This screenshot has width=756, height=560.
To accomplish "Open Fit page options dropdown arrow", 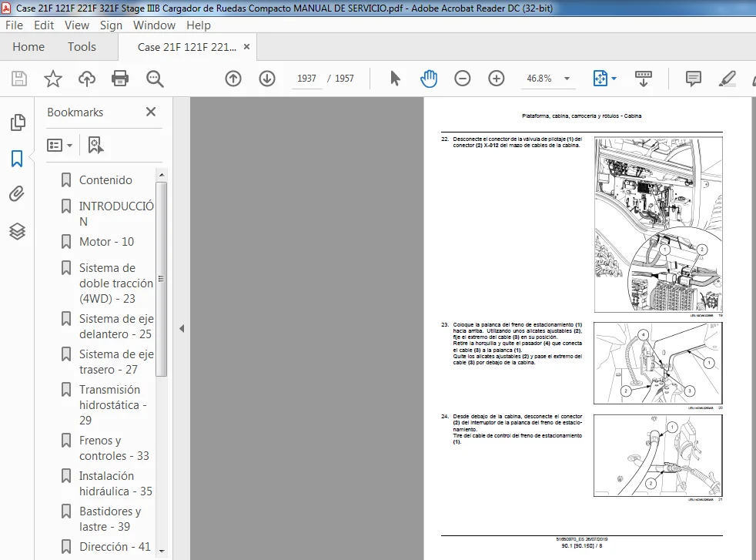I will tap(614, 78).
